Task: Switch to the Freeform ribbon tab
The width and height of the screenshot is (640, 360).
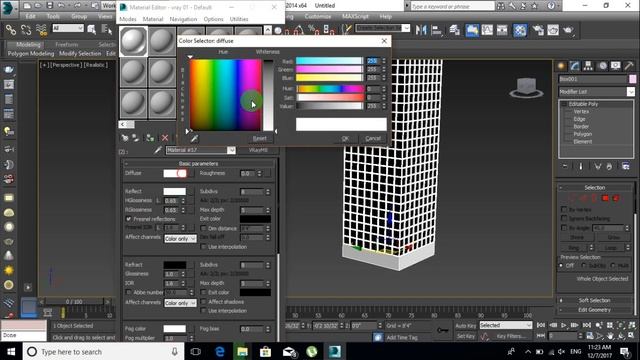Action: [67, 44]
